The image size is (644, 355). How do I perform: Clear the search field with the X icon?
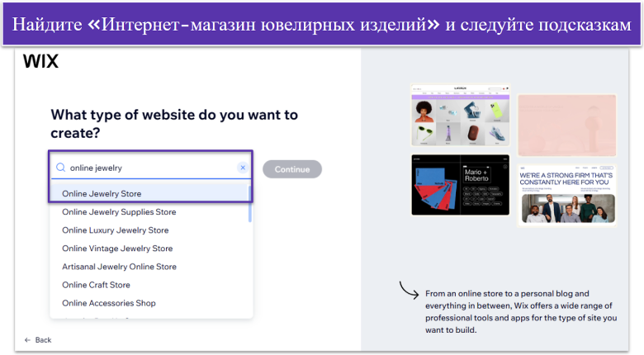[243, 168]
